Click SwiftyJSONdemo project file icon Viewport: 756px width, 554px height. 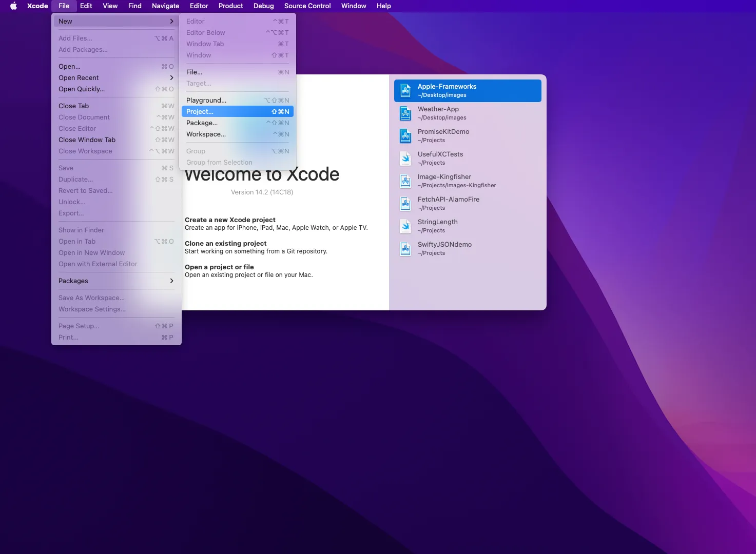405,249
